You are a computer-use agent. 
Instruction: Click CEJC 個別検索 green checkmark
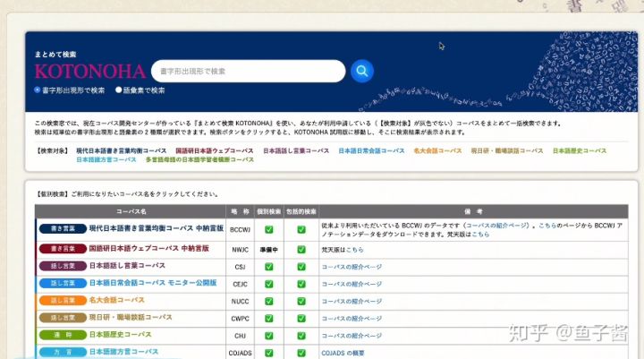coord(269,284)
